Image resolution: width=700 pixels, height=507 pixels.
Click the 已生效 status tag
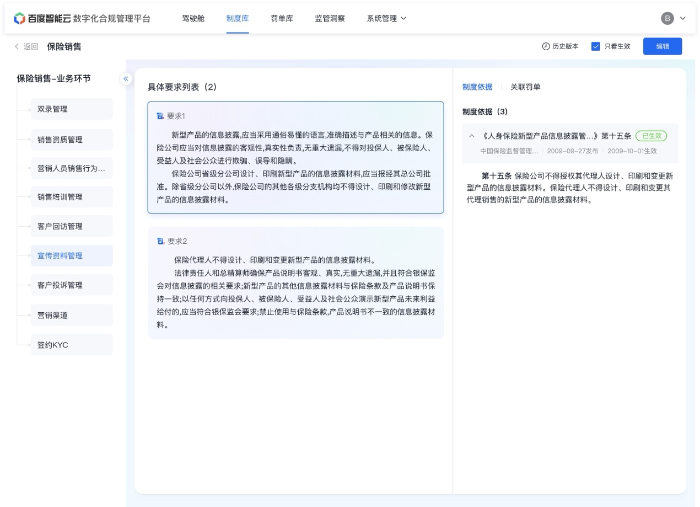651,136
